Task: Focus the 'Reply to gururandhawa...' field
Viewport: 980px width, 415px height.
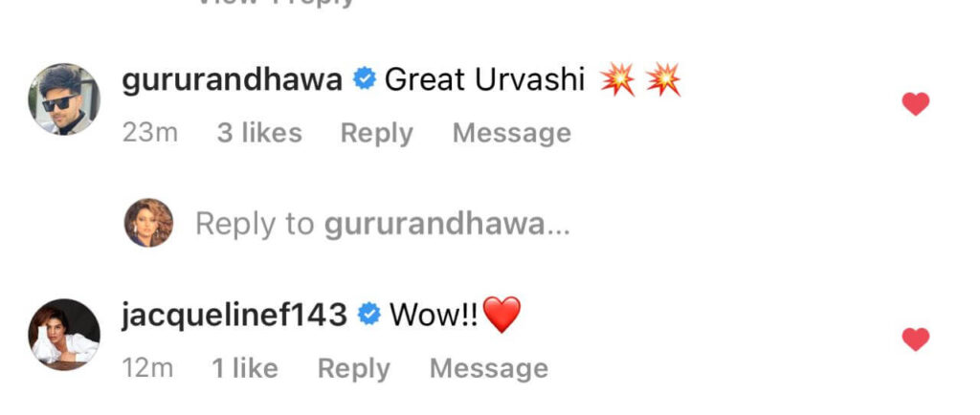Action: (383, 224)
